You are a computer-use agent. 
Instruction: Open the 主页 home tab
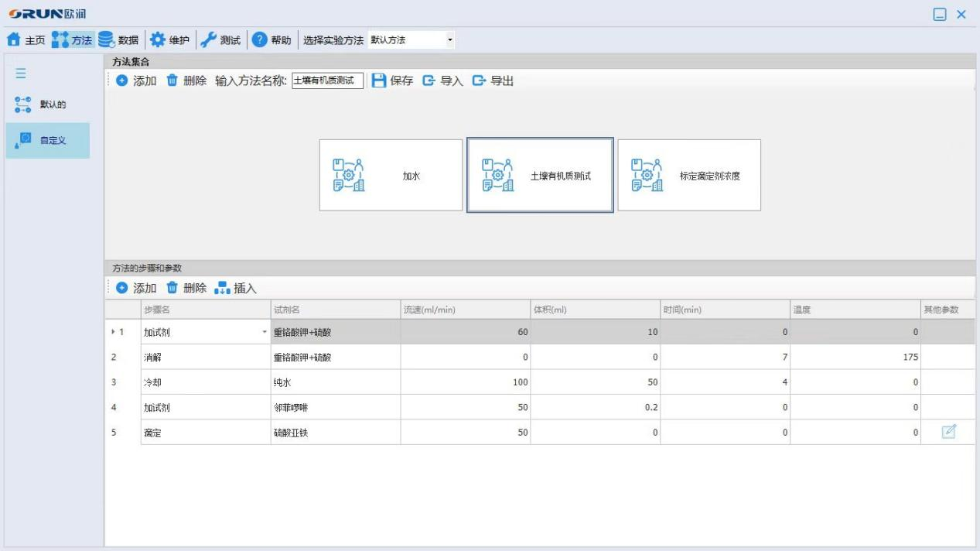pos(27,39)
